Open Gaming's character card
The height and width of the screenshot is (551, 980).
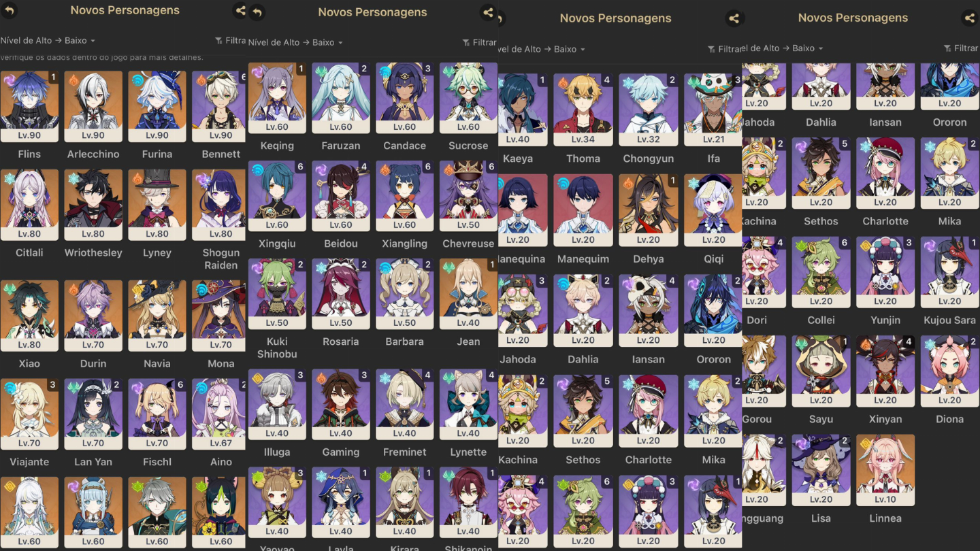coord(341,404)
